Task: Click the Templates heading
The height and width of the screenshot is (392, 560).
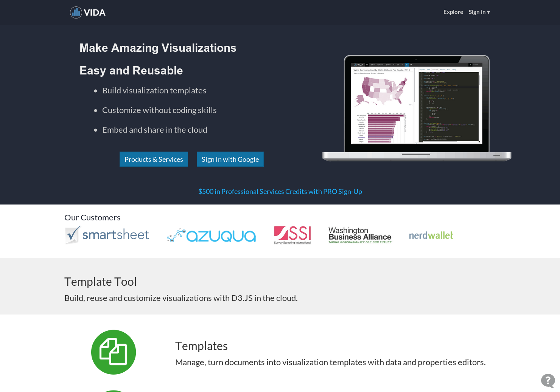Action: point(201,346)
